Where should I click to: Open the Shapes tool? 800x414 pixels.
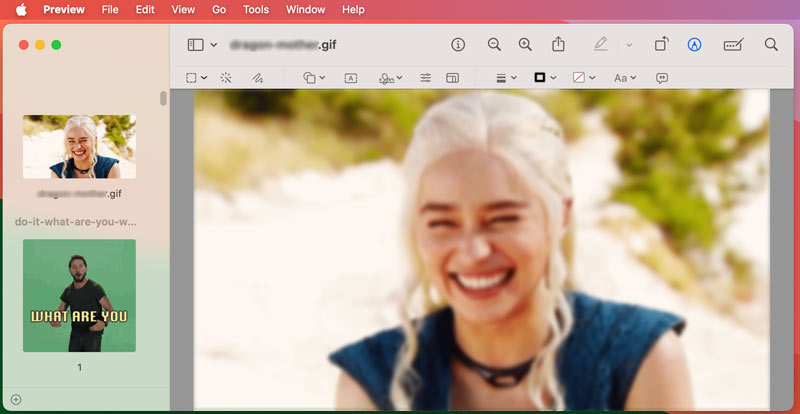tap(309, 78)
